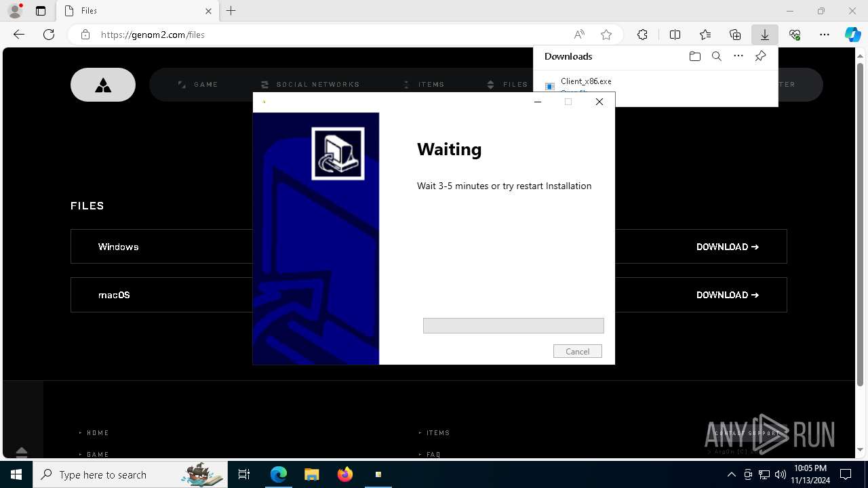Screen dimensions: 868x488
Task: Open File Explorer from taskbar
Action: 311,474
